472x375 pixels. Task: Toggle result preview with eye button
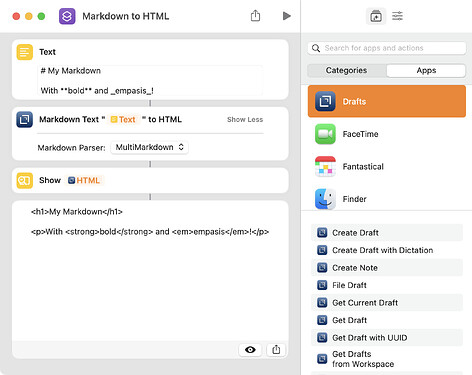tap(250, 350)
